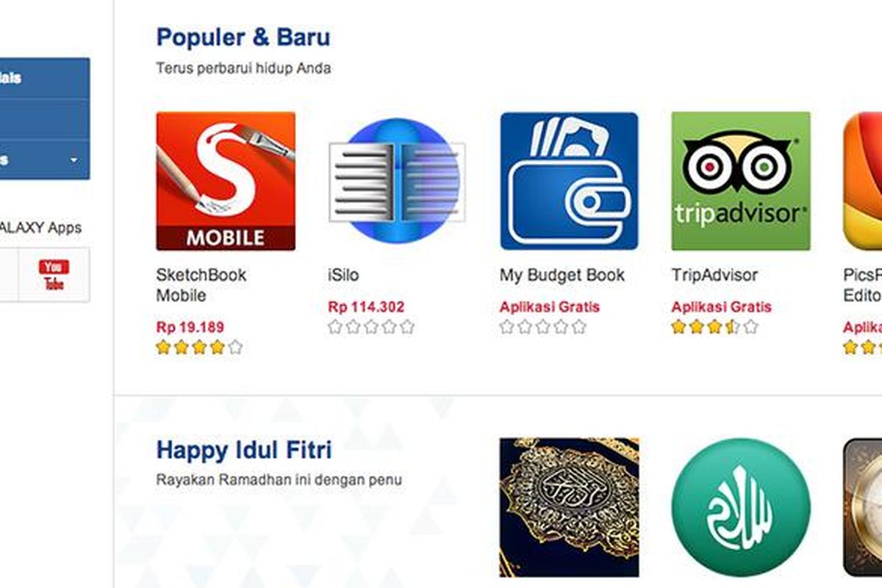Viewport: 882px width, 588px height.
Task: Open the TripAdvisor owl icon
Action: point(741,181)
